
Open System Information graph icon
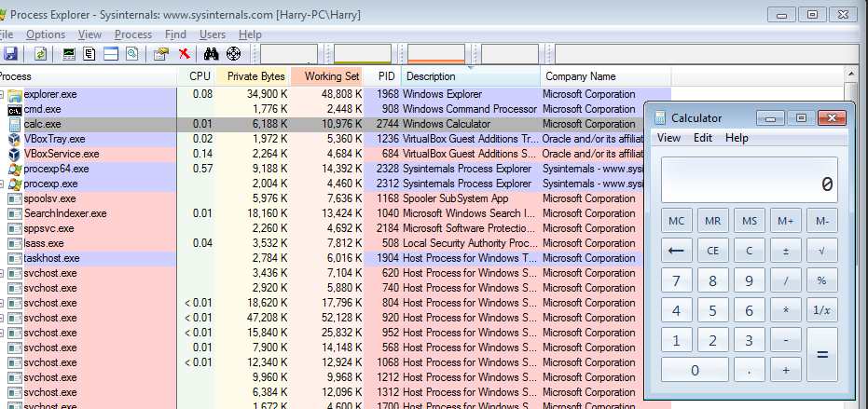point(69,54)
